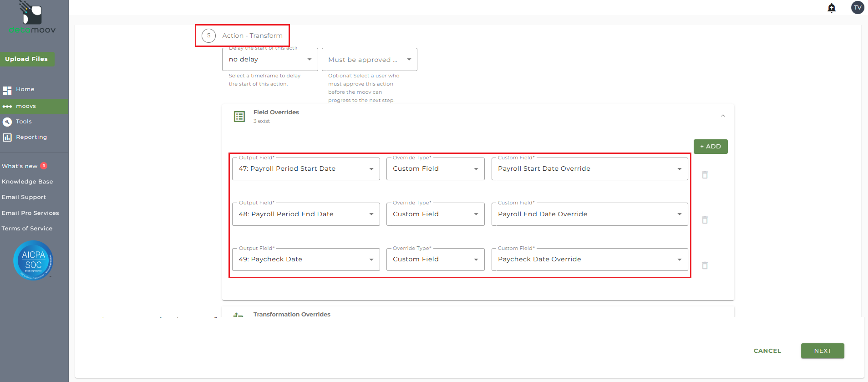
Task: Open the Payroll Start Date Override dropdown
Action: [x=589, y=169]
